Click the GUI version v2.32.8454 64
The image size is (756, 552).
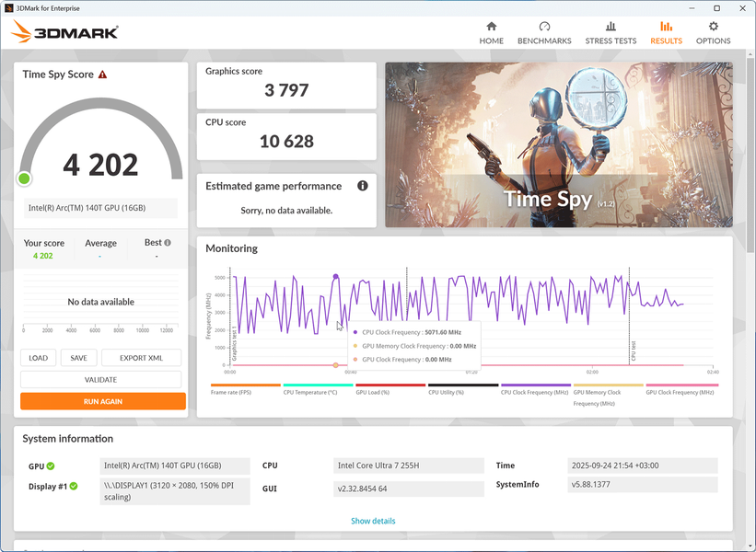[408, 489]
